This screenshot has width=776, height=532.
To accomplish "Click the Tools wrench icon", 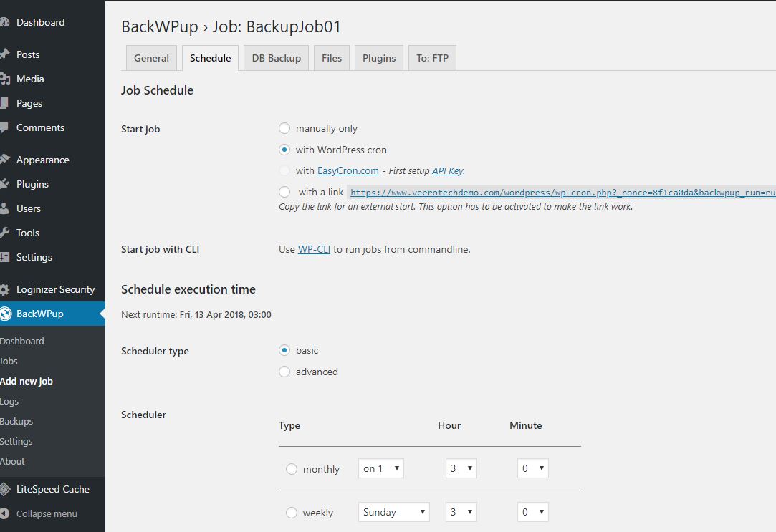I will pos(4,233).
